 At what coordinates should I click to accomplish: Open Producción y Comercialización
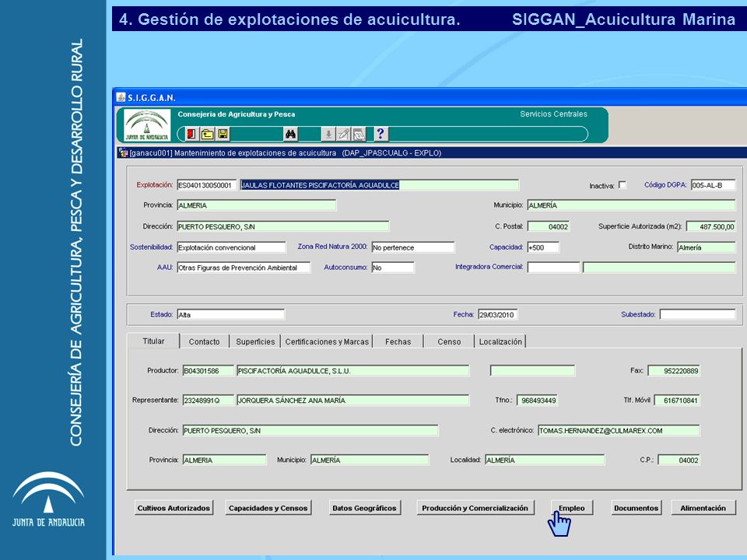click(475, 508)
